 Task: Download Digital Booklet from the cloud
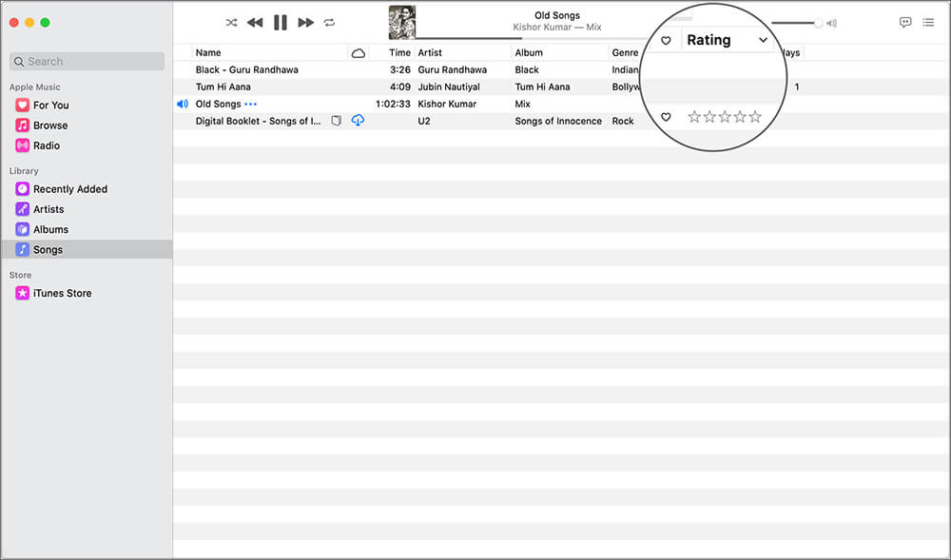pos(358,120)
